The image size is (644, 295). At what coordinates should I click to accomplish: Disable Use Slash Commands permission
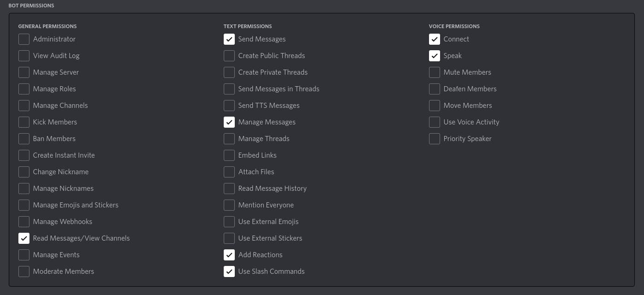(229, 271)
